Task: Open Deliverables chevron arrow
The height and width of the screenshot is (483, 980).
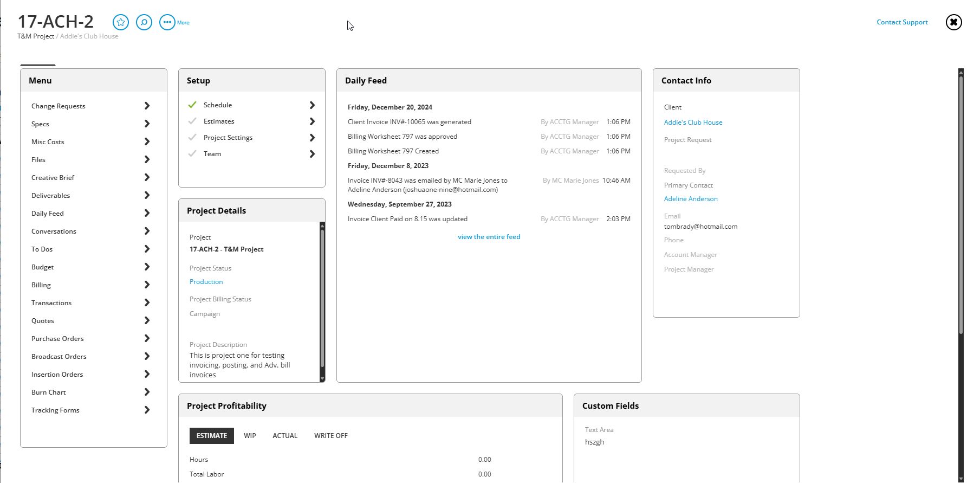Action: click(147, 195)
